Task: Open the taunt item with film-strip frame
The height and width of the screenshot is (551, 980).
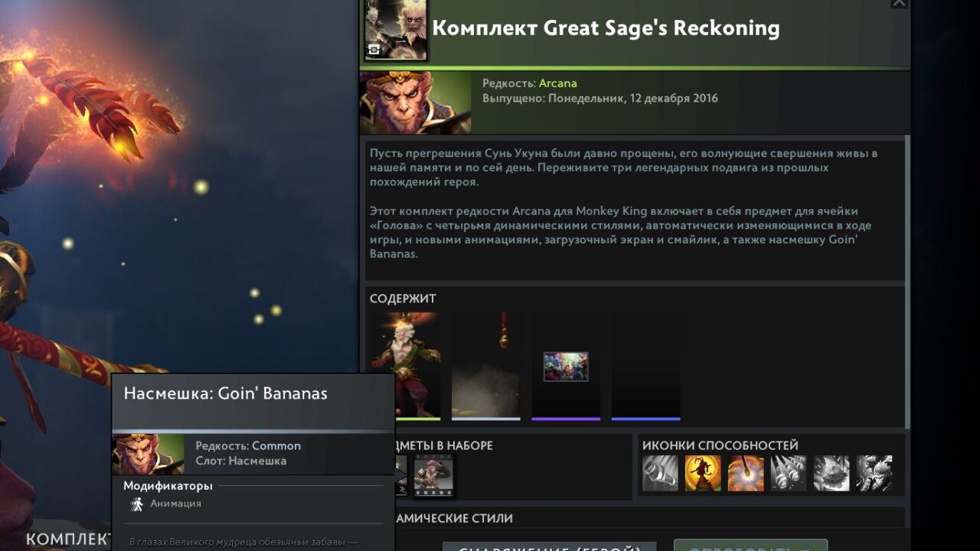Action: point(433,475)
